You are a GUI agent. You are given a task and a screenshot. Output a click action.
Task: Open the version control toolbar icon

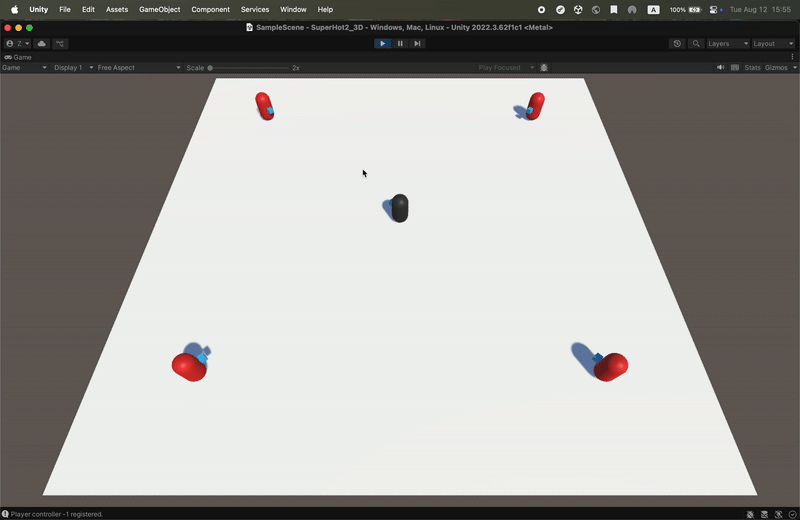(61, 44)
